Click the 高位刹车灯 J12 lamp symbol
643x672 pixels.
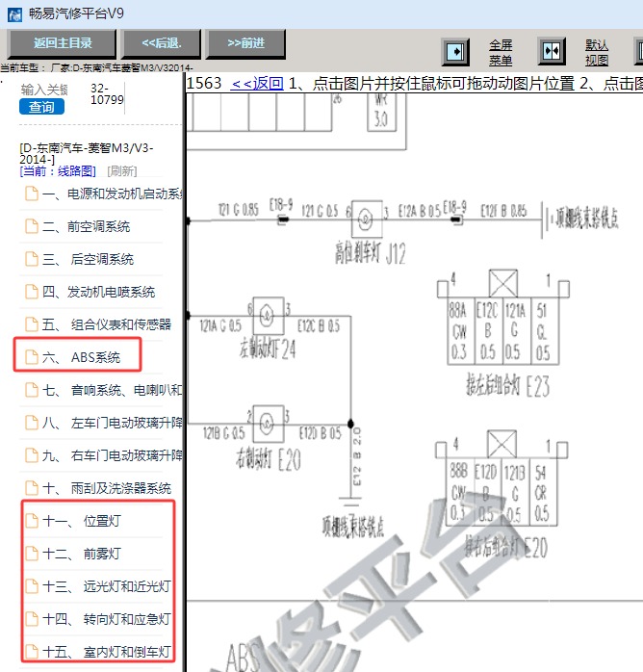(367, 219)
